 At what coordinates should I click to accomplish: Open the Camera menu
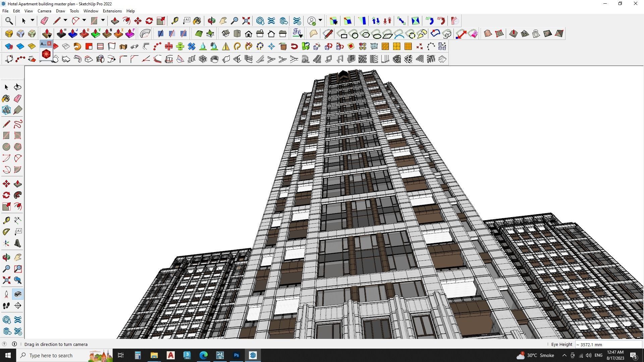[44, 11]
